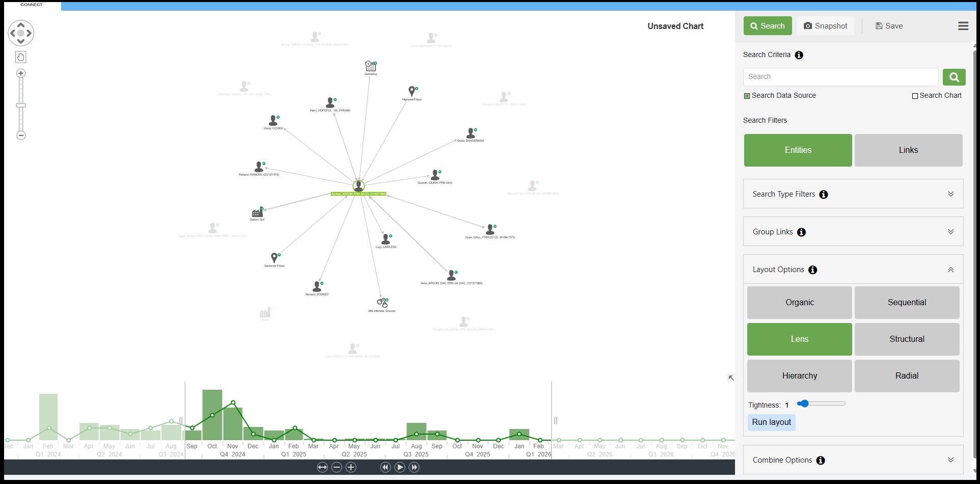Open the hamburger menu icon
The height and width of the screenshot is (484, 980).
963,26
